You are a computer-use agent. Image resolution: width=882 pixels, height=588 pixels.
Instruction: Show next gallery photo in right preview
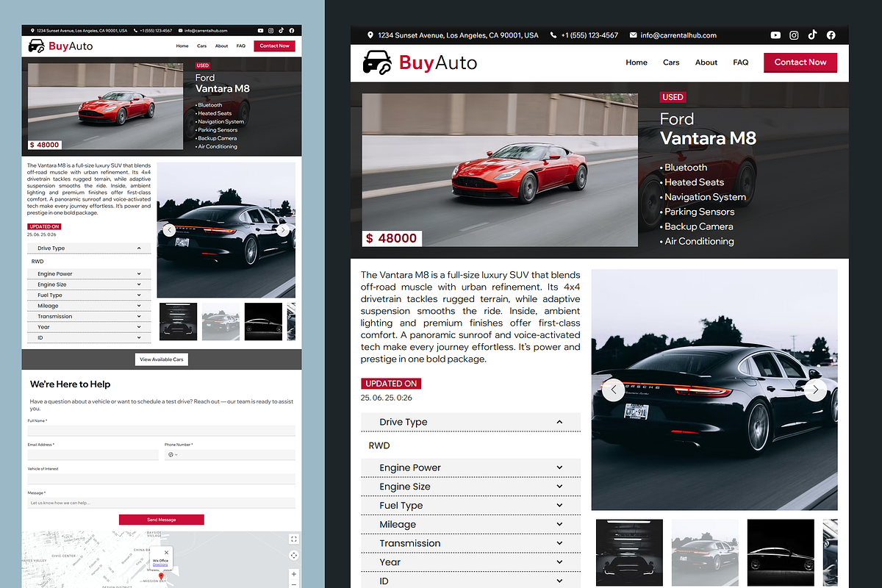[815, 390]
